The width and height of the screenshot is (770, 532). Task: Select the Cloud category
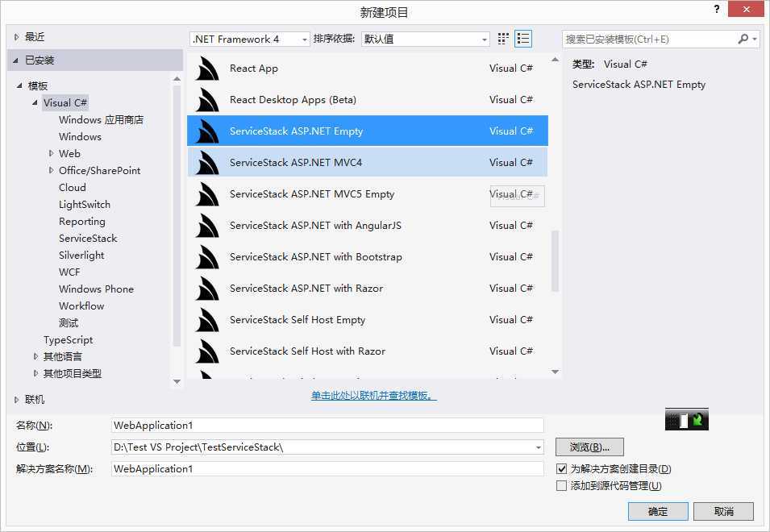(x=73, y=188)
